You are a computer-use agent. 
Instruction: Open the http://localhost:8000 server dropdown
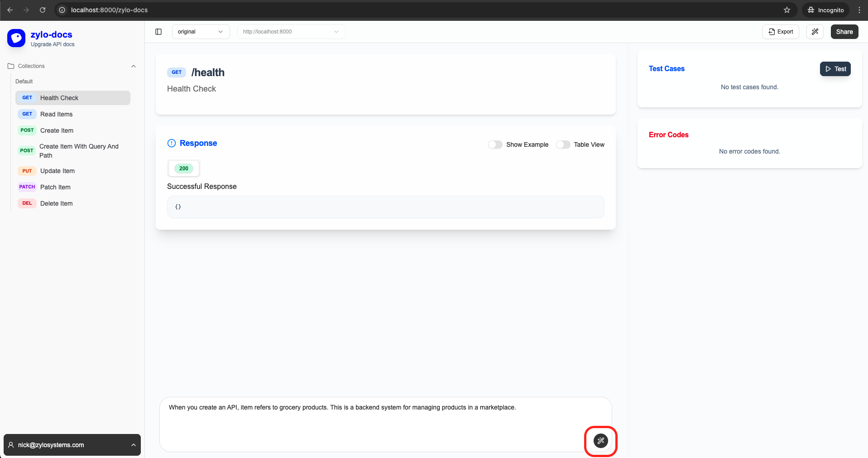coord(291,32)
